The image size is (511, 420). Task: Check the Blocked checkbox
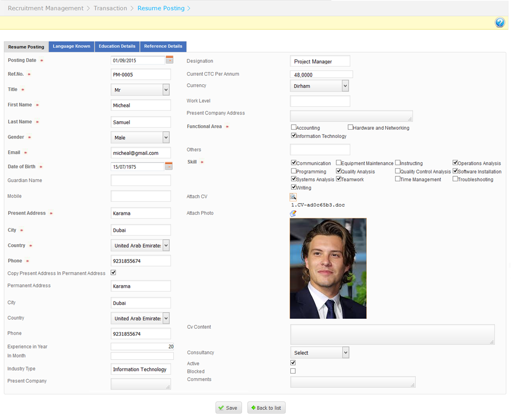[293, 371]
